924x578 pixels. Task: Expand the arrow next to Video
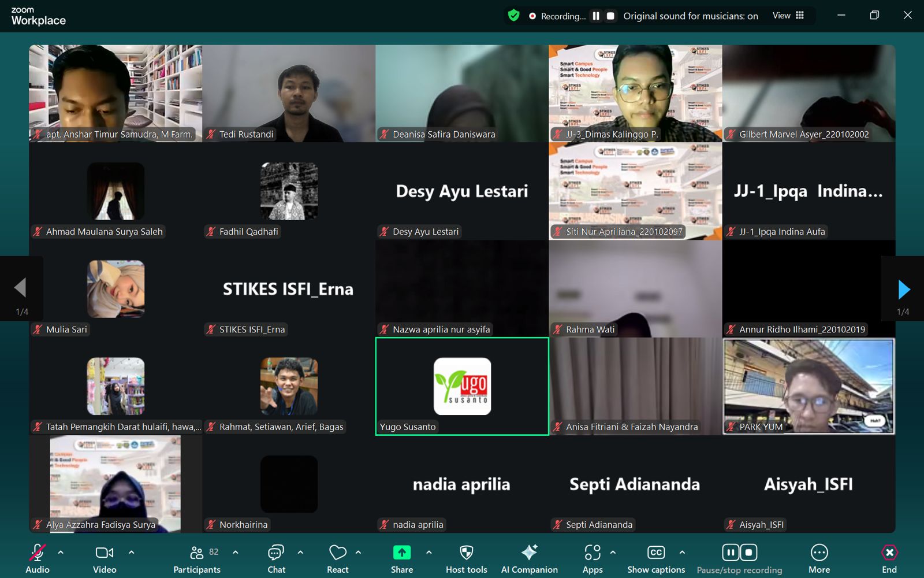(131, 553)
